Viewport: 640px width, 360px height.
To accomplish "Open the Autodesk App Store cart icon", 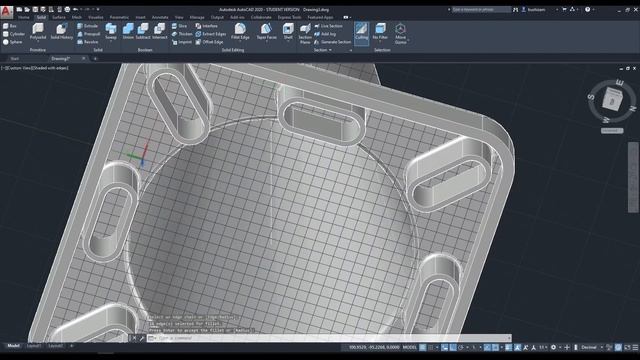I will click(x=564, y=9).
